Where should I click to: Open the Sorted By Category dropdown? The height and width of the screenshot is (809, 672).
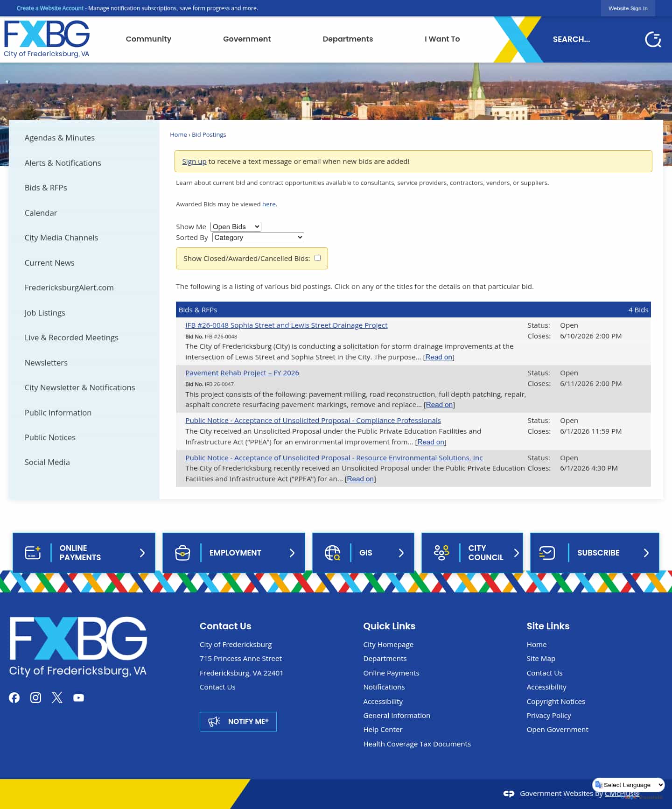[258, 237]
